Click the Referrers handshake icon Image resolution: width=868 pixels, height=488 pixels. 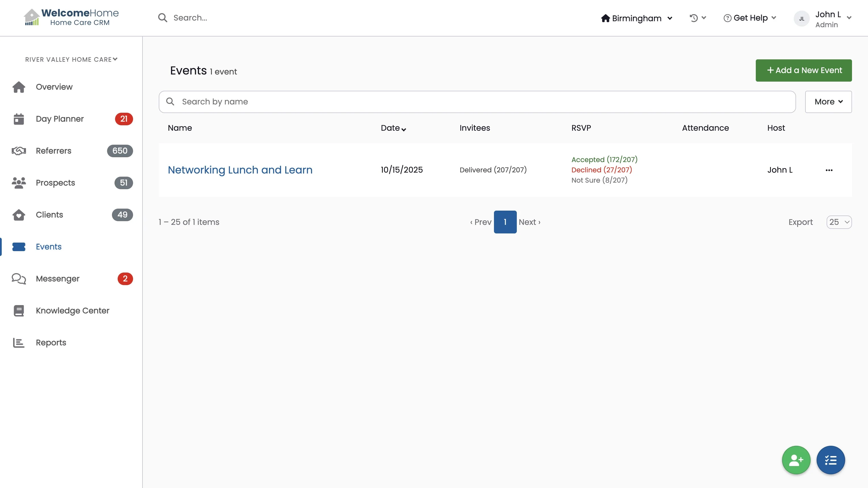tap(19, 151)
